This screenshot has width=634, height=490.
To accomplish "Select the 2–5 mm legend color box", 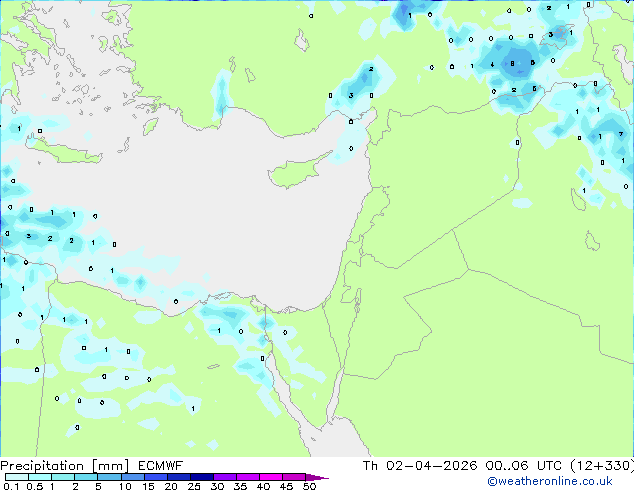I will click(x=86, y=477).
